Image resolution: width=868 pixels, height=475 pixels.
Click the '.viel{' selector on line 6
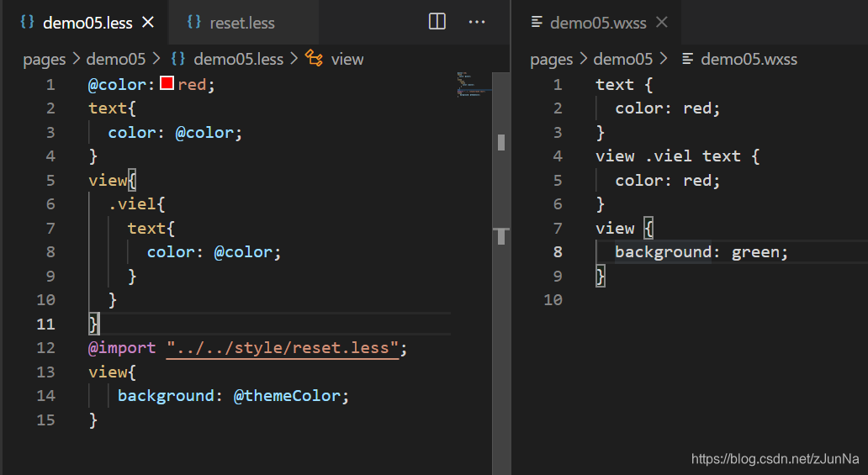pos(137,204)
